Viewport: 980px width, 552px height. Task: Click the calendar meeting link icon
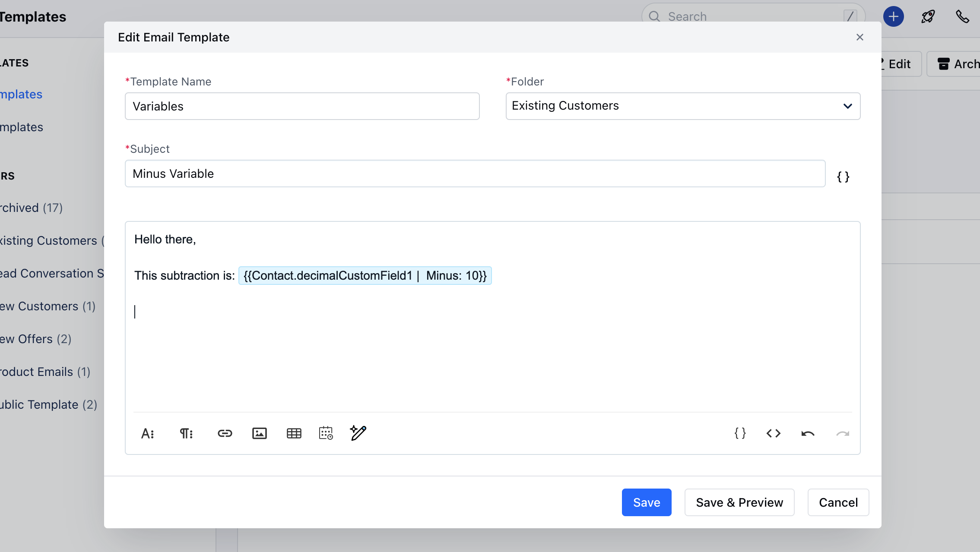[x=326, y=433]
